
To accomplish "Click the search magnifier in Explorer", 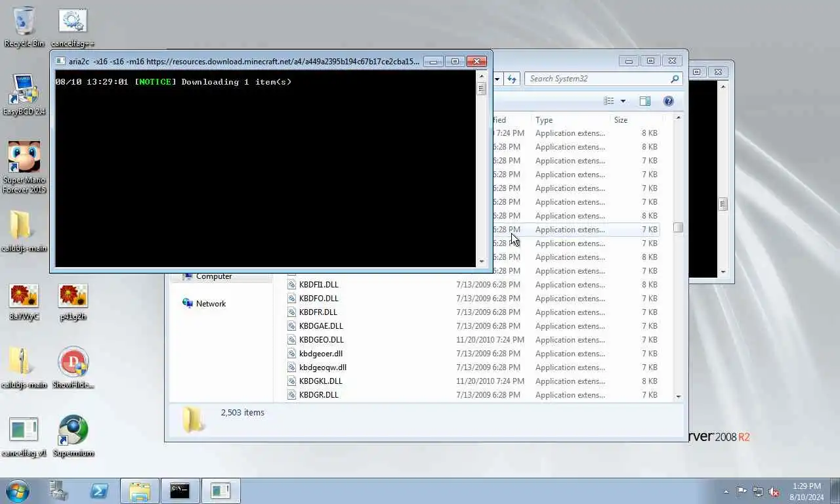I will coord(675,79).
